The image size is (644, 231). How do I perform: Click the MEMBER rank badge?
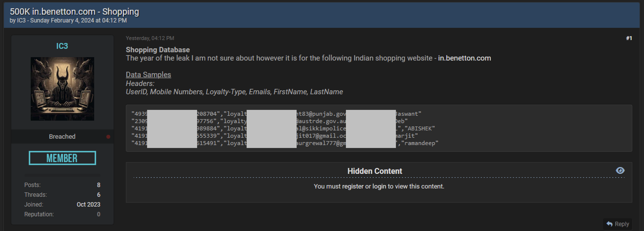coord(62,158)
